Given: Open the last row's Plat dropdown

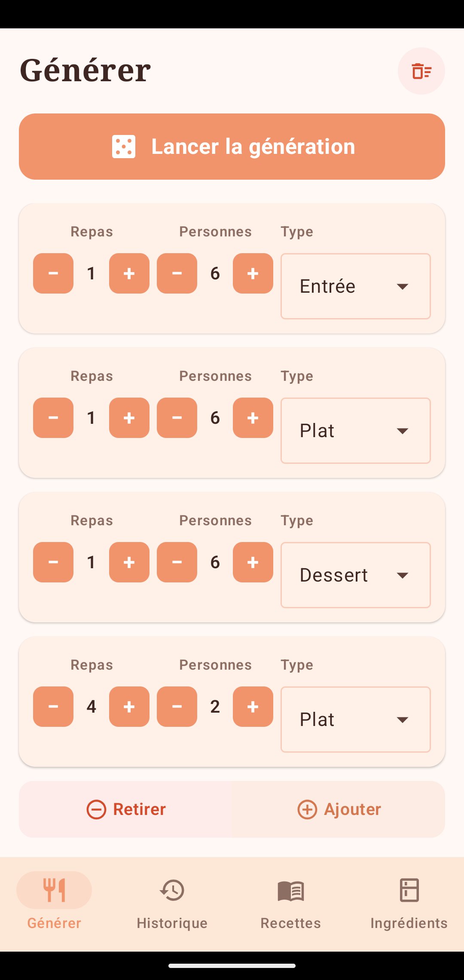Looking at the screenshot, I should pyautogui.click(x=356, y=720).
